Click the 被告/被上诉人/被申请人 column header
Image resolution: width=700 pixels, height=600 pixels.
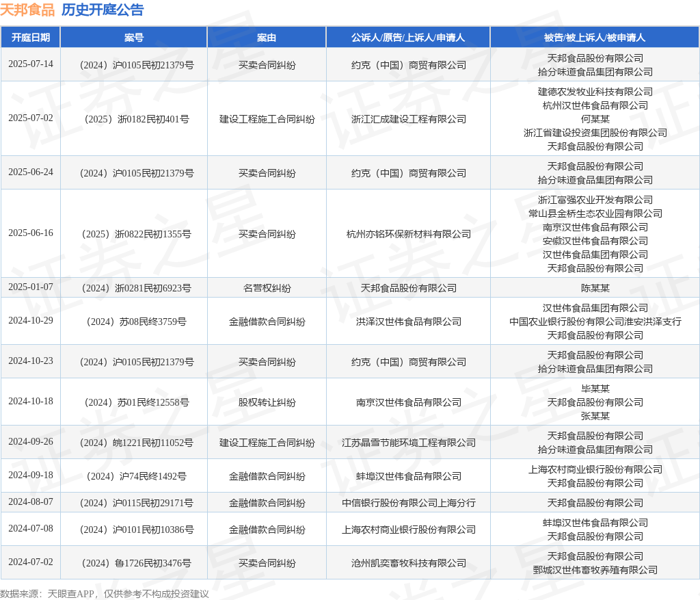(595, 38)
